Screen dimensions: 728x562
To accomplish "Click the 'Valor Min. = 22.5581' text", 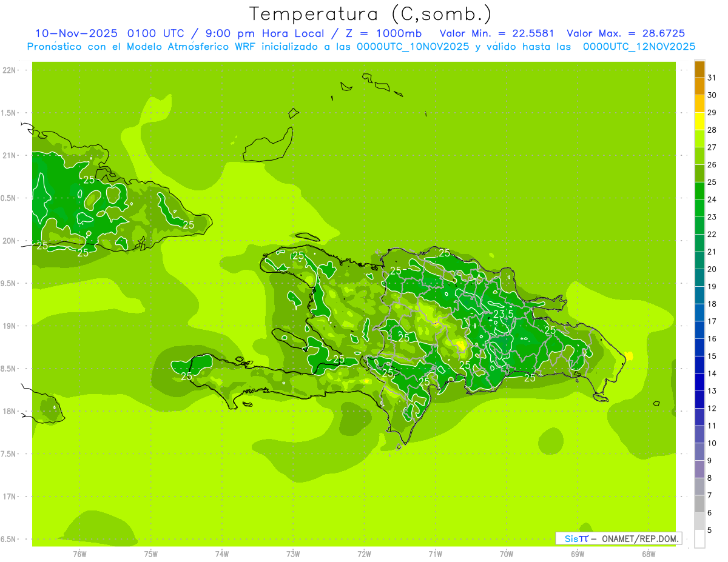I will tap(497, 33).
